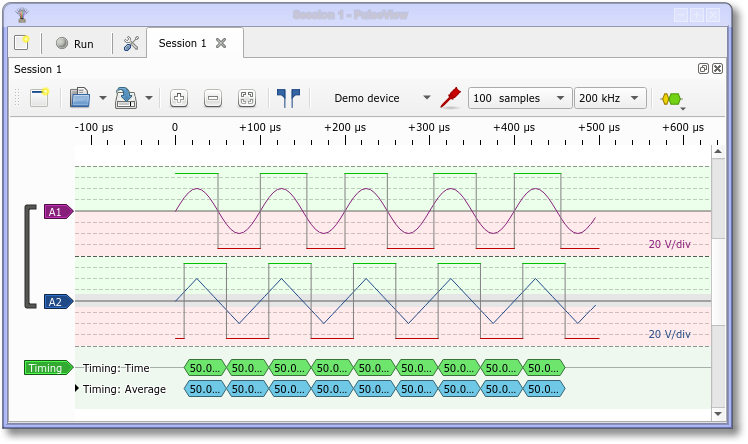Click the vertical scrollbar down arrow
This screenshot has height=444, width=748.
click(x=718, y=414)
